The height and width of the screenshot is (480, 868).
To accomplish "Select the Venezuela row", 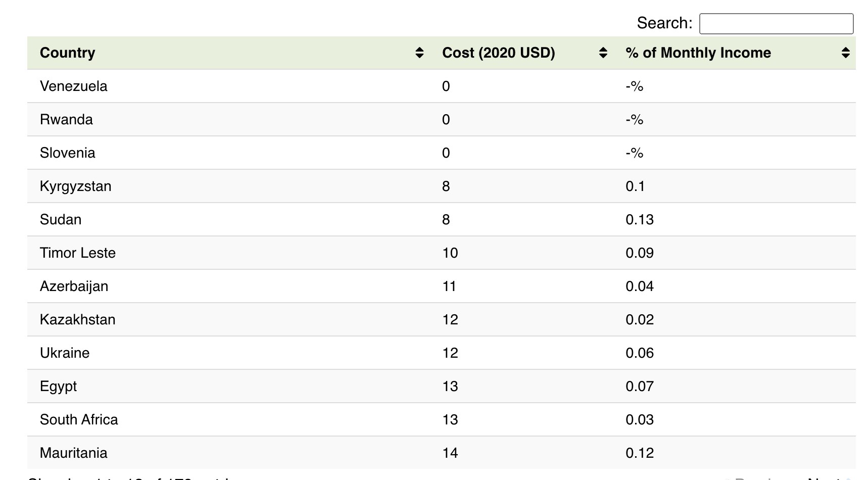I will [442, 86].
